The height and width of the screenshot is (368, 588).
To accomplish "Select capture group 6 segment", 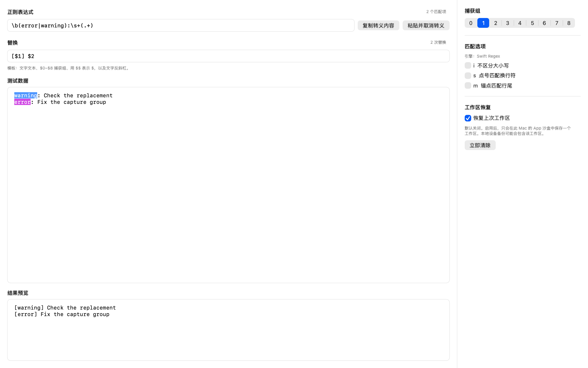I will [x=544, y=23].
